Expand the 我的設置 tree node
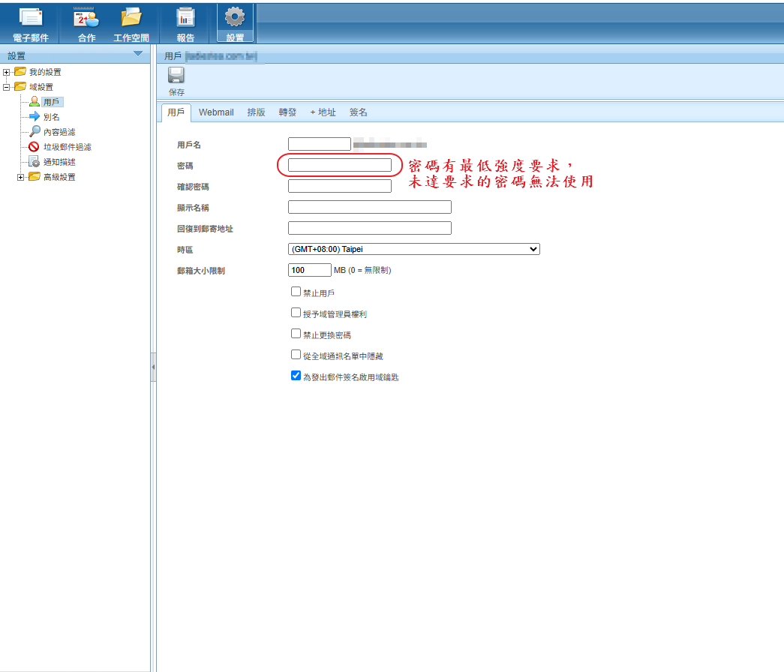This screenshot has width=784, height=672. (x=7, y=72)
